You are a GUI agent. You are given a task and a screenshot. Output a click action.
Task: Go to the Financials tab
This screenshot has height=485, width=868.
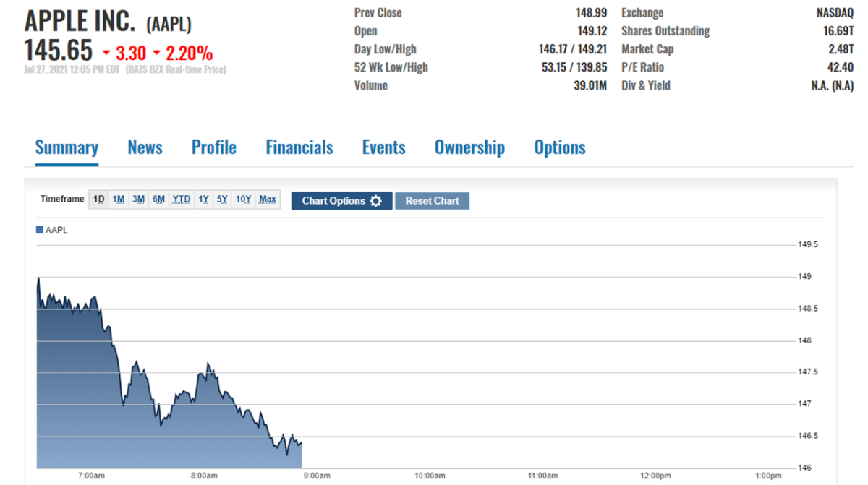(x=299, y=147)
